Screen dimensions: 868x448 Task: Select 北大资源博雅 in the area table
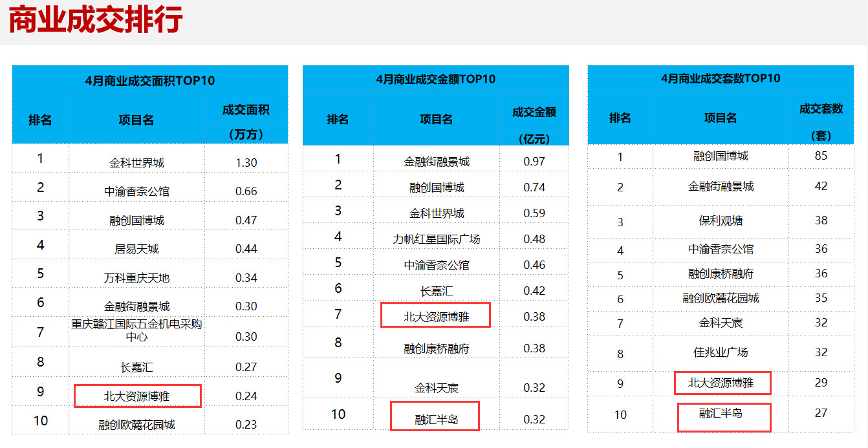[136, 396]
